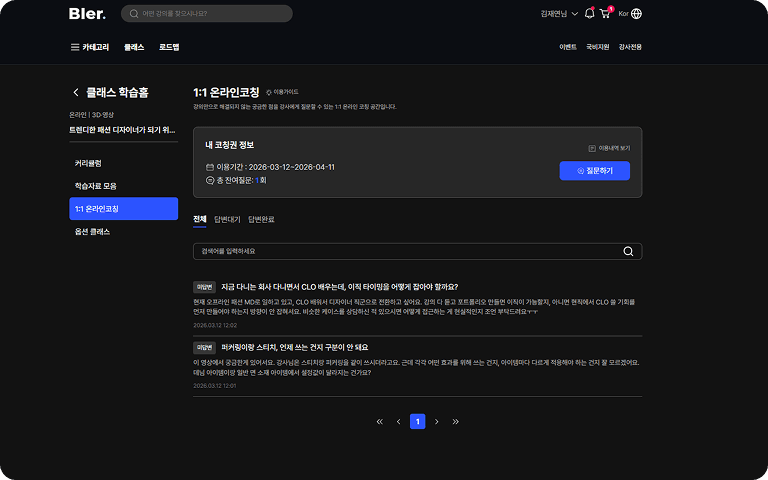The image size is (768, 480).
Task: Jump to the last page with the double right arrow
Action: (x=456, y=421)
